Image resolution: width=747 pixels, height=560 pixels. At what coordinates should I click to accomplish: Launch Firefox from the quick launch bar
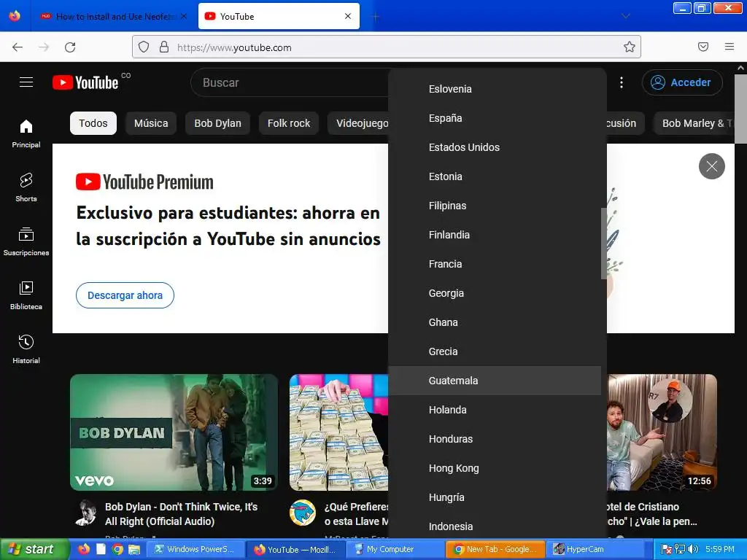pyautogui.click(x=84, y=549)
